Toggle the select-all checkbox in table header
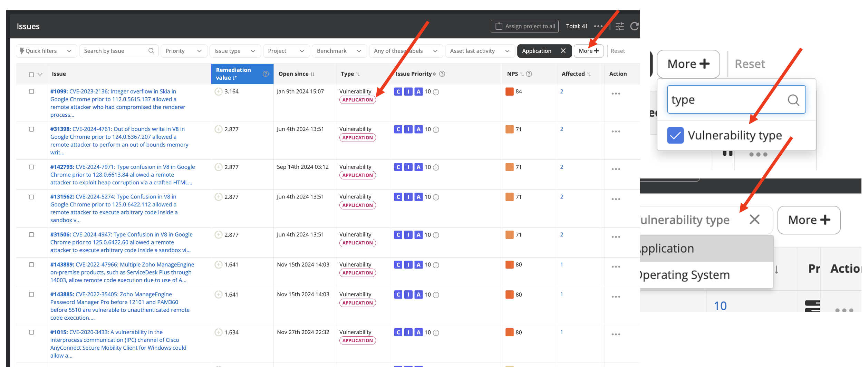 31,75
